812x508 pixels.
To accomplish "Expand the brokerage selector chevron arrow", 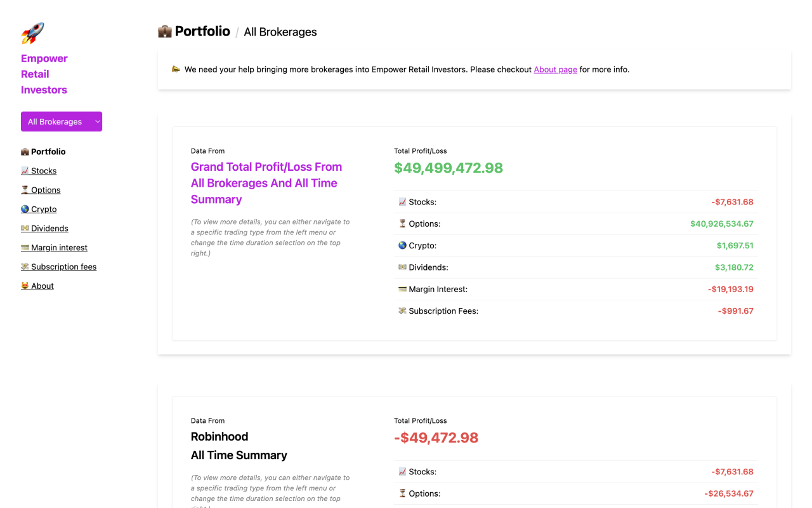I will point(98,121).
